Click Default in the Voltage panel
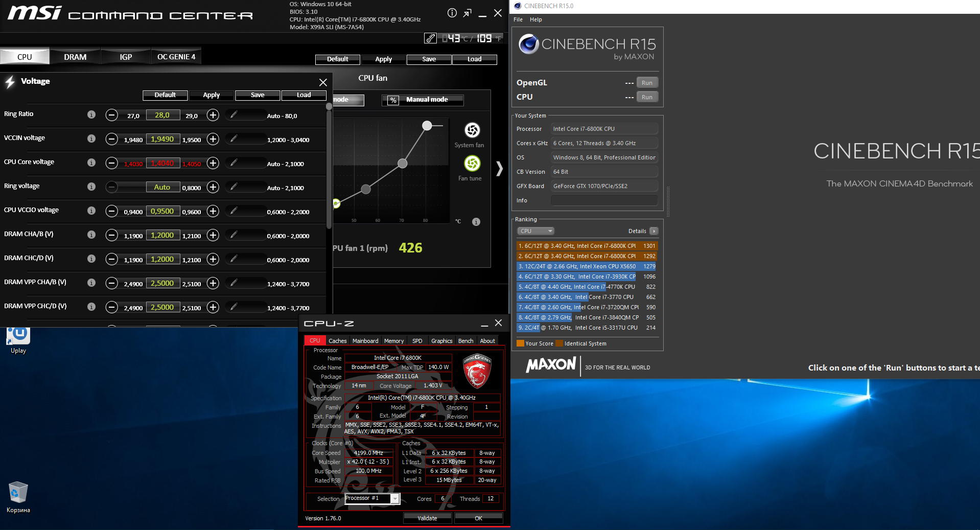This screenshot has width=980, height=530. tap(165, 95)
